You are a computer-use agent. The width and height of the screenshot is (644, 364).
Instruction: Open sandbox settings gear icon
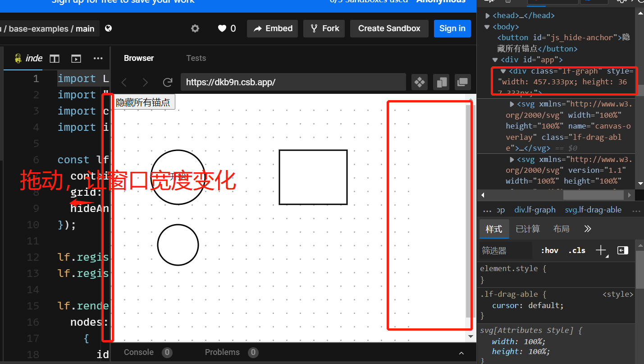pyautogui.click(x=195, y=28)
